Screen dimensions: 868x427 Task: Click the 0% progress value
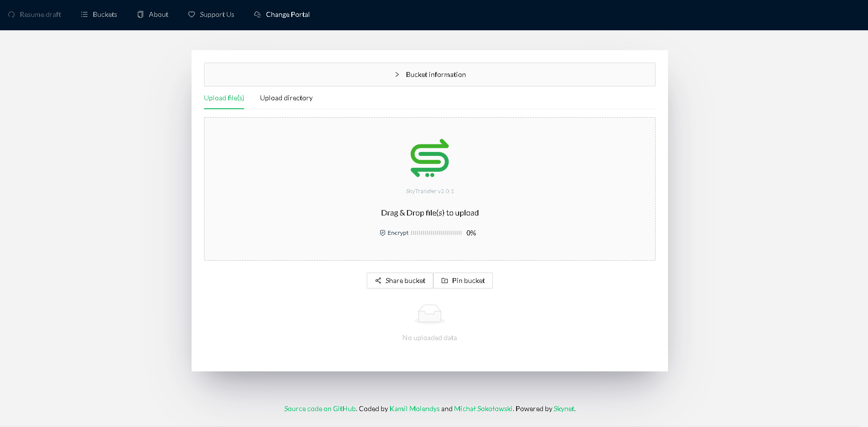tap(471, 233)
